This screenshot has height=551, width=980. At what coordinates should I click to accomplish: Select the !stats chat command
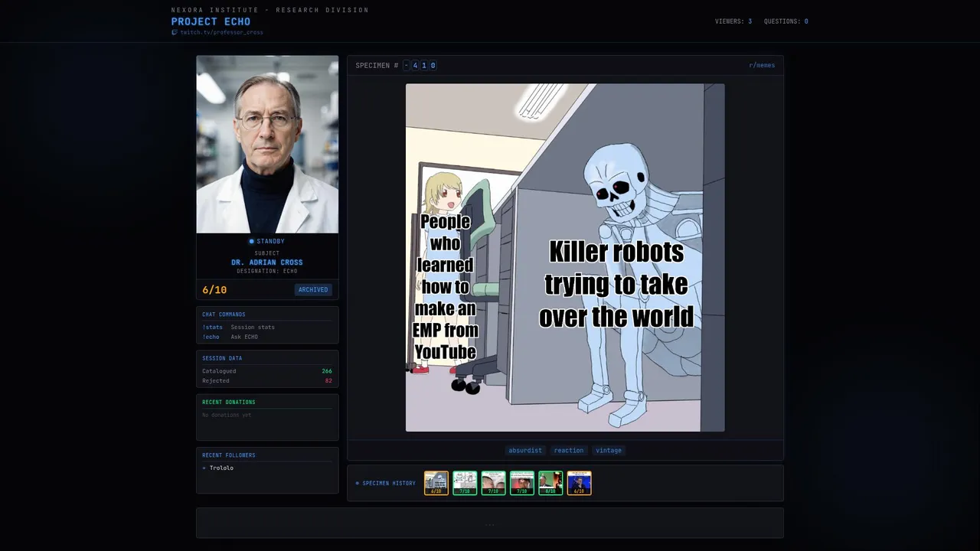212,328
